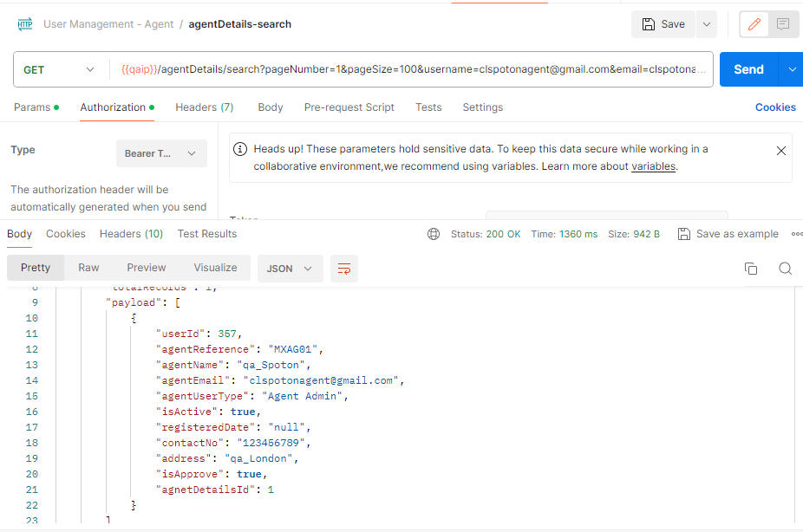Image resolution: width=803 pixels, height=532 pixels.
Task: Click the Save button
Action: [x=663, y=24]
